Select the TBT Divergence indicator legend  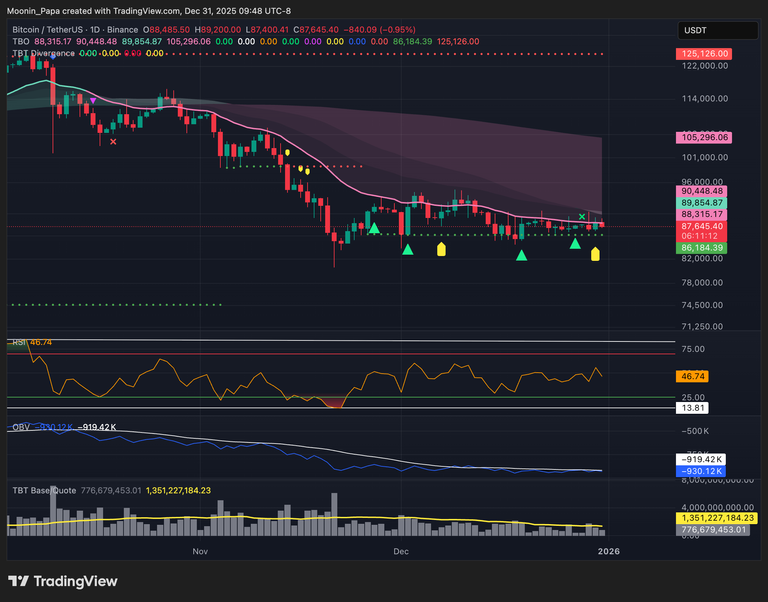43,53
